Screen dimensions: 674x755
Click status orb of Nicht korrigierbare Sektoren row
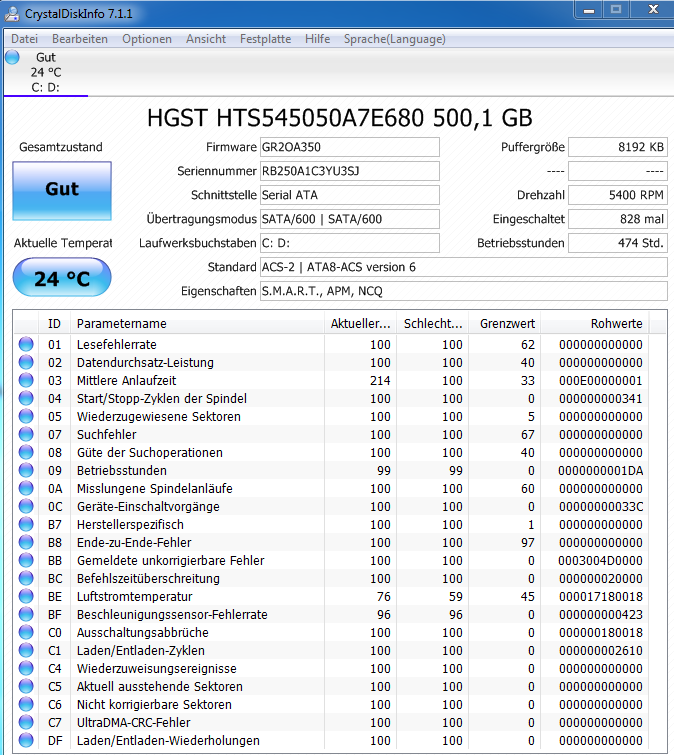point(26,704)
